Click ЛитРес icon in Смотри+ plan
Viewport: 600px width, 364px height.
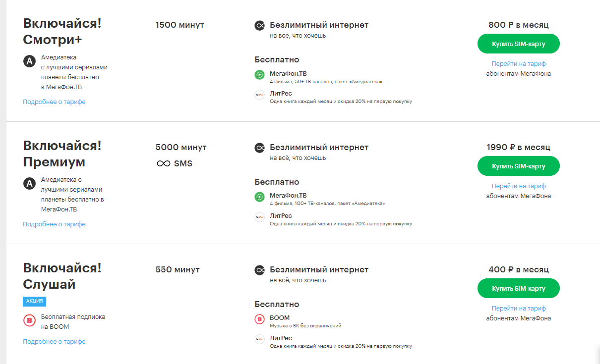pos(260,95)
